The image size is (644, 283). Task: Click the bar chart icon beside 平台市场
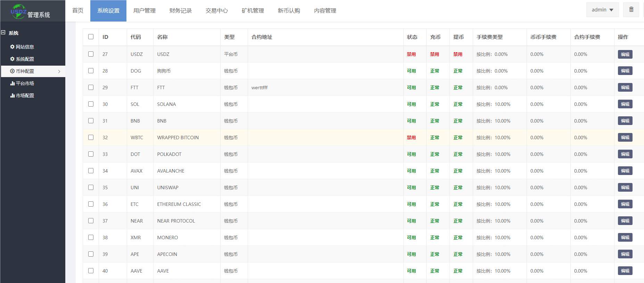click(13, 83)
